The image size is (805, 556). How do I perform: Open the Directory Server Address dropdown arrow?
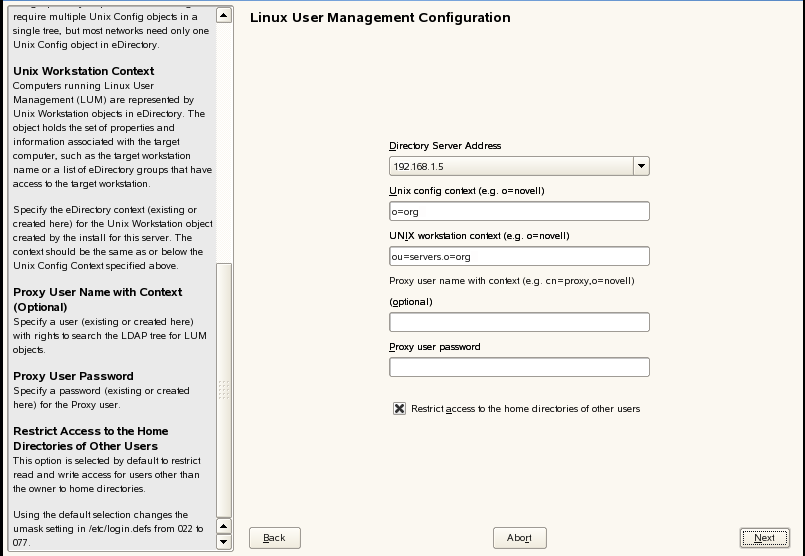(641, 166)
